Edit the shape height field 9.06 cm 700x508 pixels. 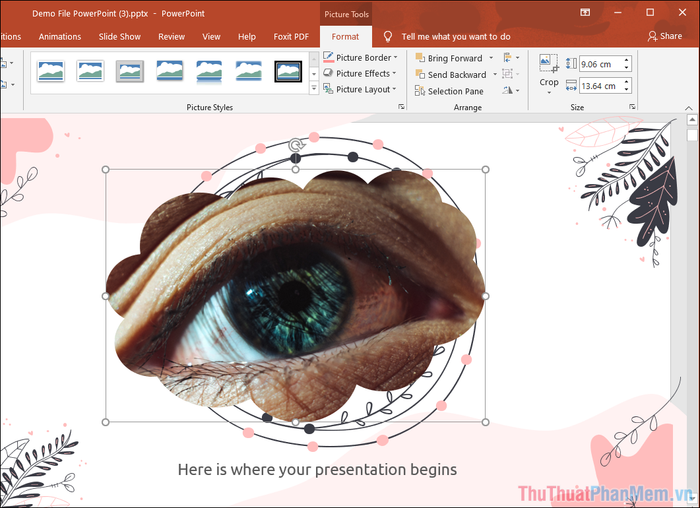tap(601, 64)
